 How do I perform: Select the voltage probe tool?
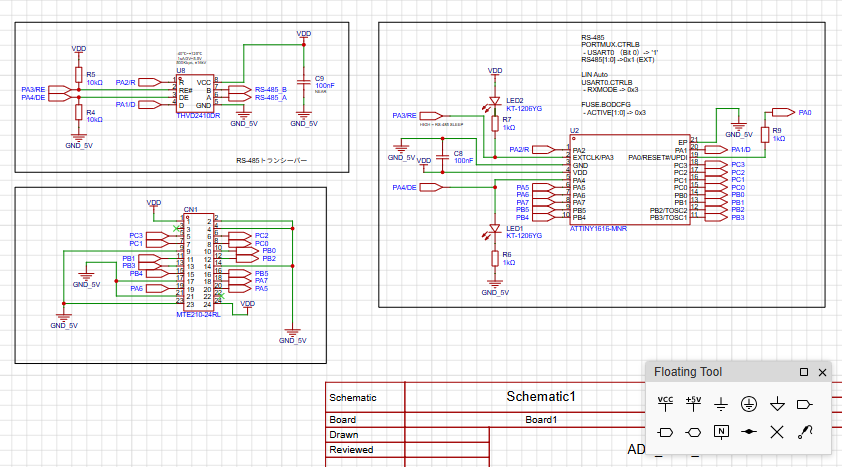coord(803,432)
